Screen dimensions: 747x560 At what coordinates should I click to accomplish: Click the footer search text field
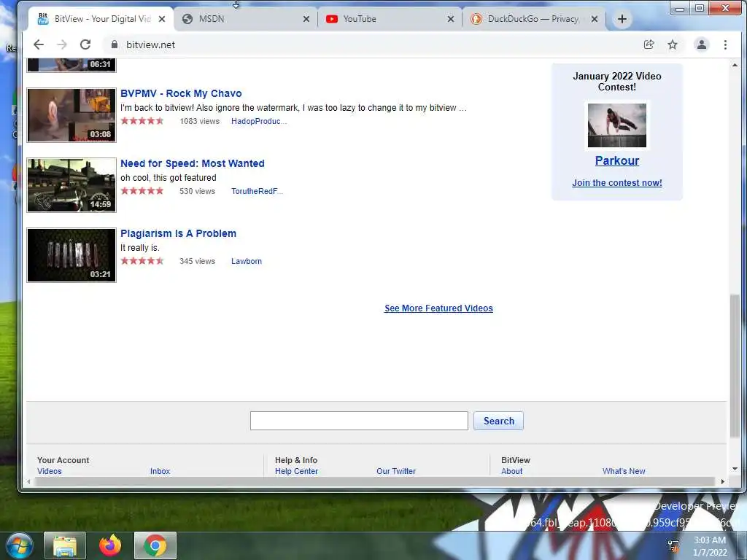click(x=359, y=421)
